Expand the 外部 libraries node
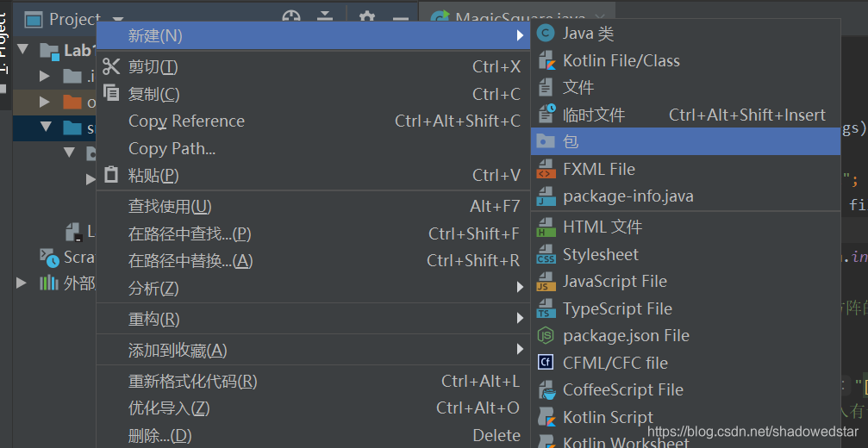 [22, 283]
